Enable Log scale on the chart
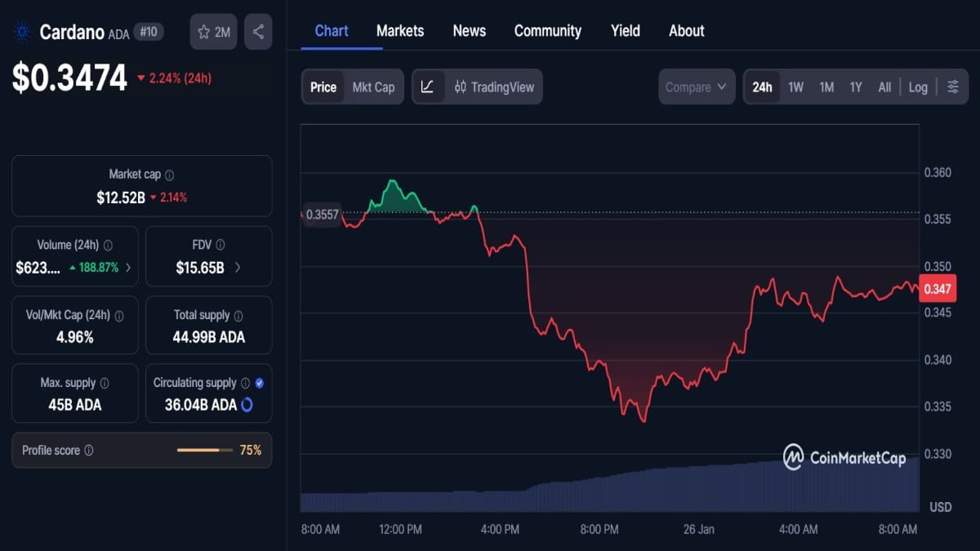This screenshot has width=980, height=551. tap(918, 87)
